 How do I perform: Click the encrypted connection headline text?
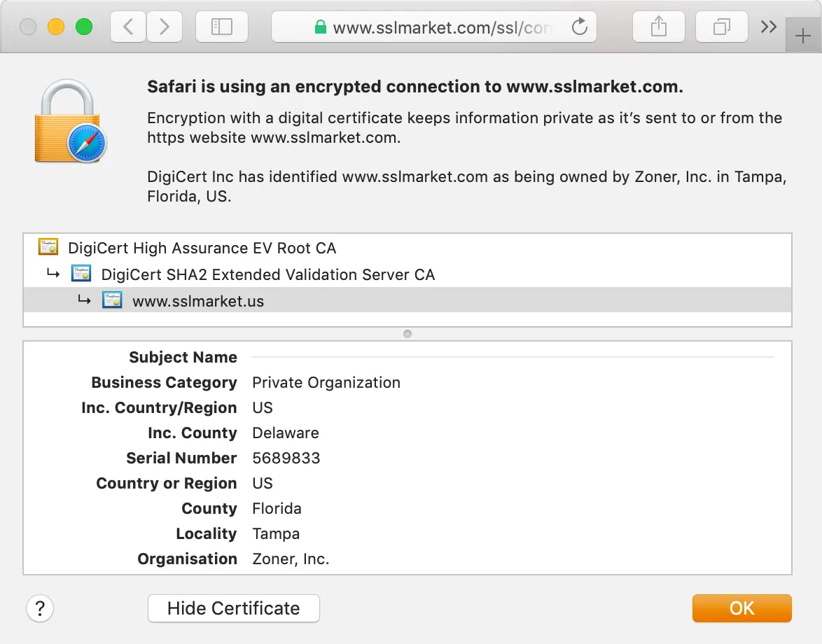(415, 87)
